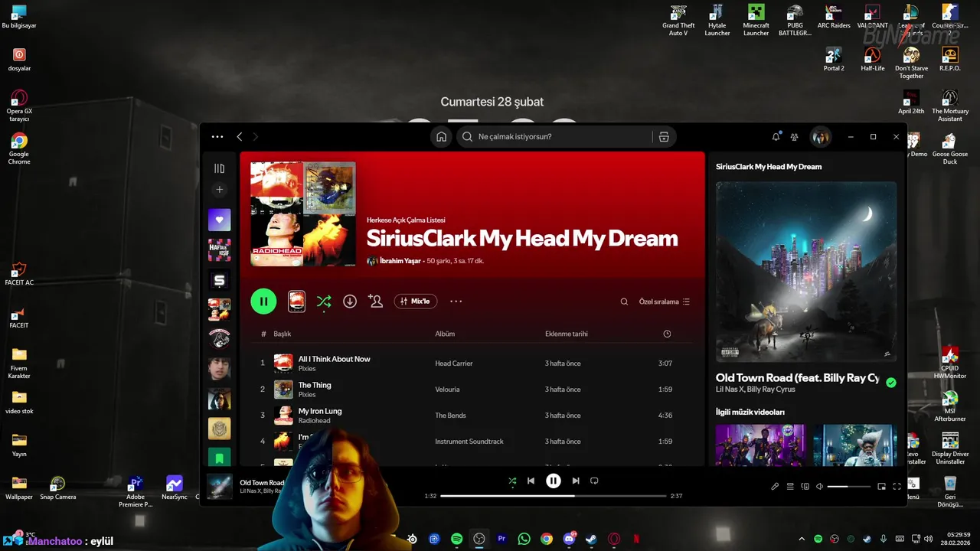Click the Spotify taskbar icon

(x=456, y=539)
